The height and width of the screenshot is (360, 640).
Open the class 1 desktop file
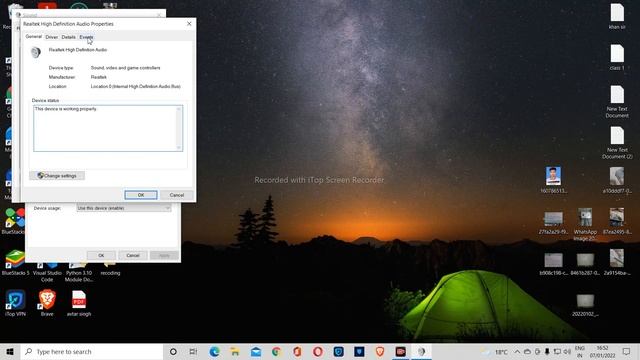coord(617,58)
